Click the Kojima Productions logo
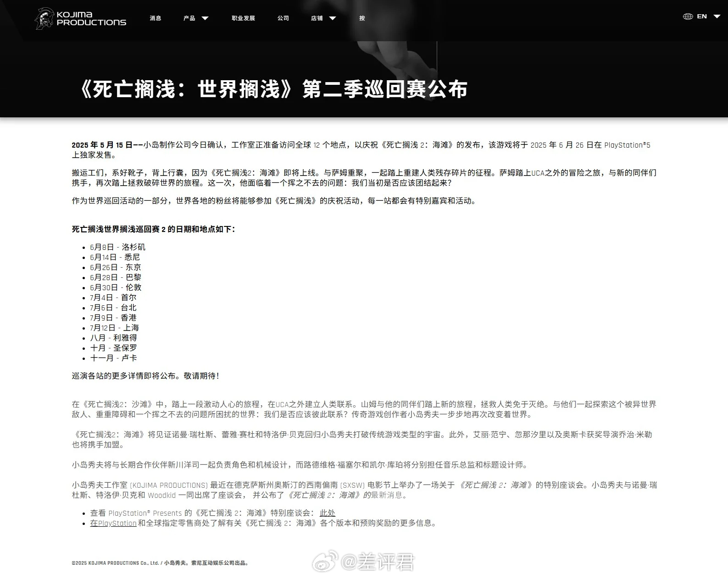This screenshot has height=579, width=728. (x=80, y=19)
